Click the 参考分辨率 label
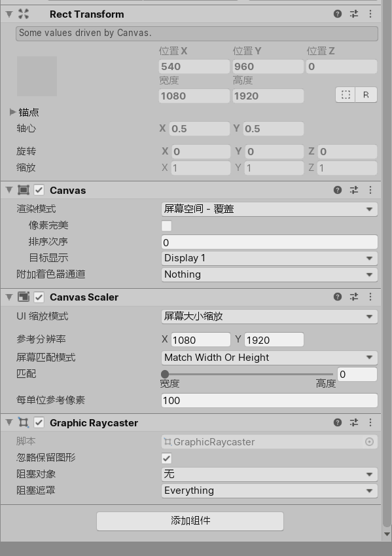This screenshot has width=392, height=556. click(x=41, y=339)
